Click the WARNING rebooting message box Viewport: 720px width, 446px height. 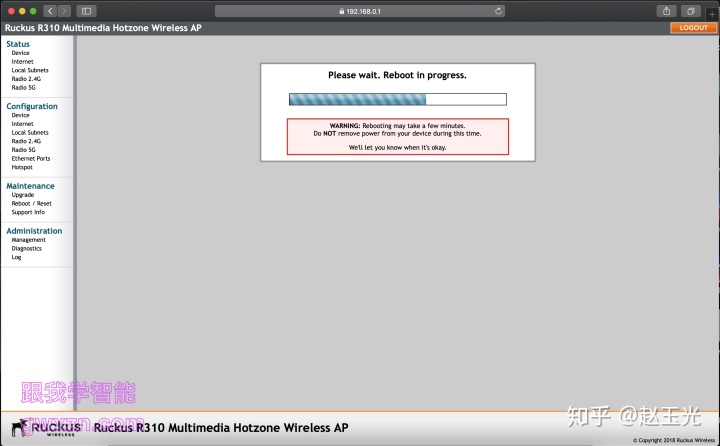tap(398, 137)
